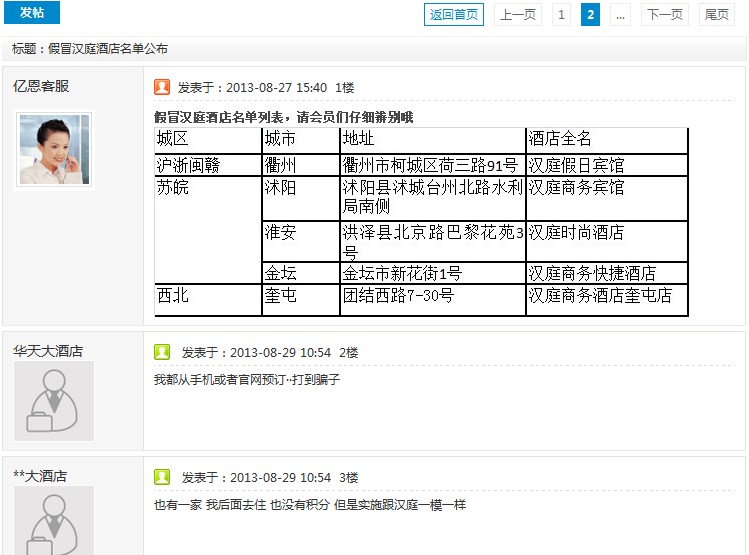Click the 2楼 floor label

click(x=348, y=353)
